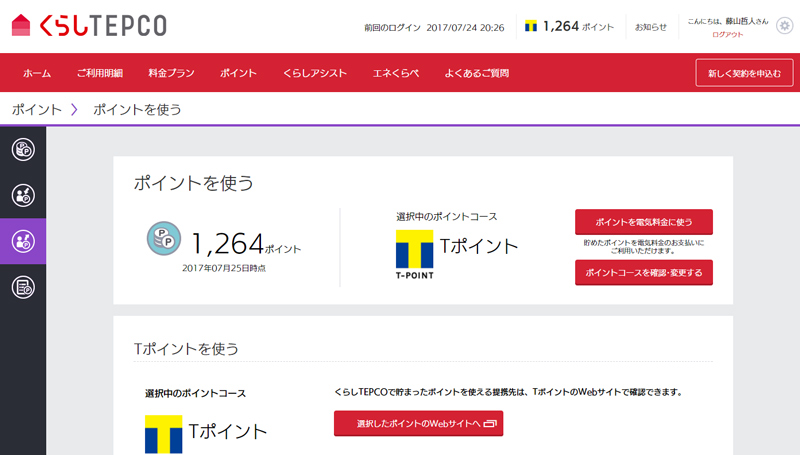Select the fourth sidebar document icon
Image resolution: width=800 pixels, height=455 pixels.
click(23, 287)
